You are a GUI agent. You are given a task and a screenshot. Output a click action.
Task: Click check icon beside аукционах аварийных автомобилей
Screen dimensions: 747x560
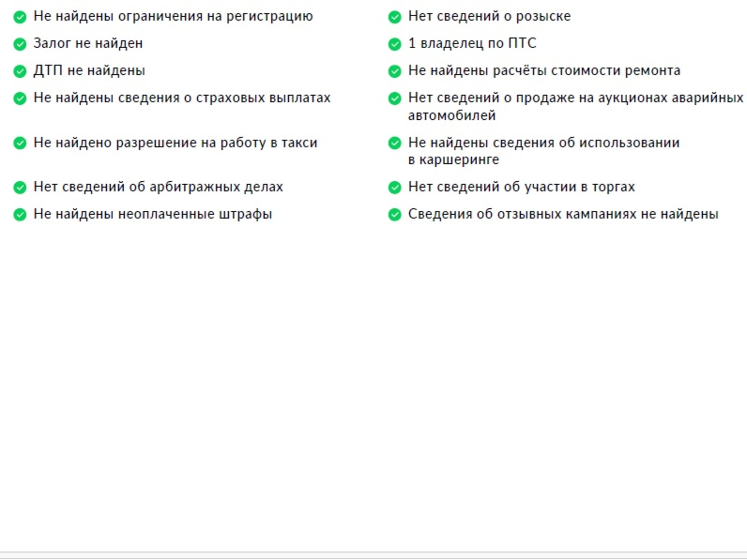[395, 99]
